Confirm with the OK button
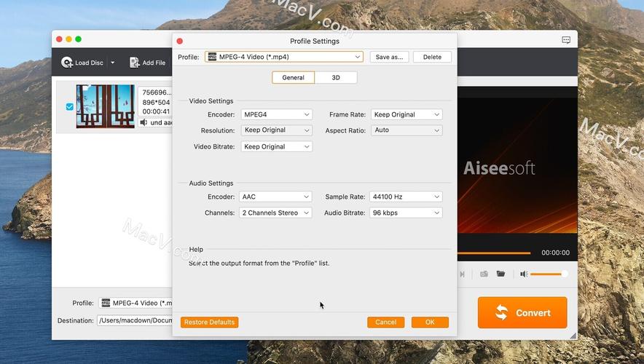Image resolution: width=644 pixels, height=364 pixels. 430,323
